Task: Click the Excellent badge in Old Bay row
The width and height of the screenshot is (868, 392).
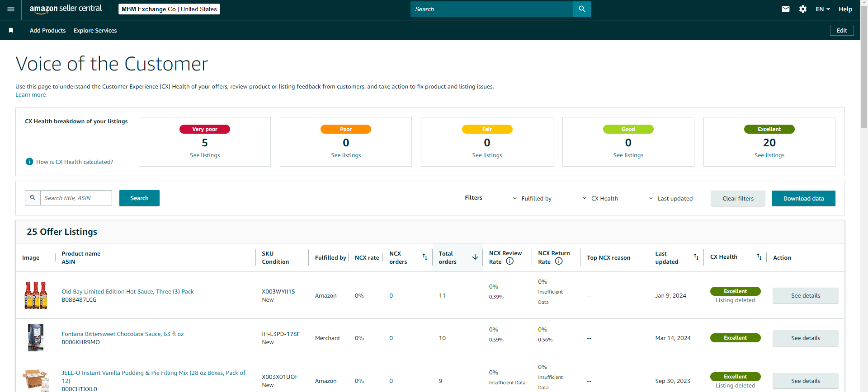Action: pyautogui.click(x=735, y=291)
